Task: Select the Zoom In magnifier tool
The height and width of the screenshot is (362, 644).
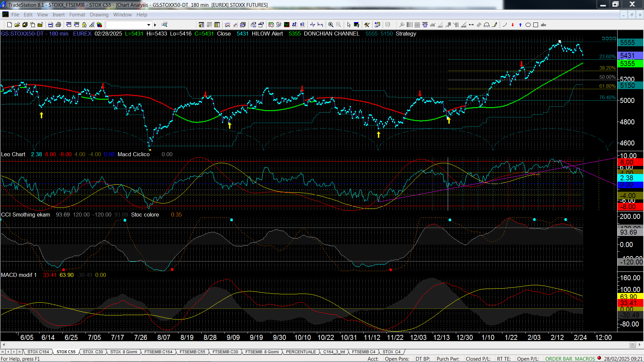Action: (331, 25)
